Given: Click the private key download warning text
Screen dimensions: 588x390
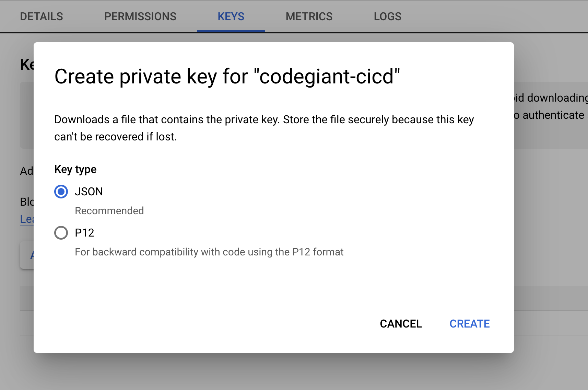Looking at the screenshot, I should 264,128.
